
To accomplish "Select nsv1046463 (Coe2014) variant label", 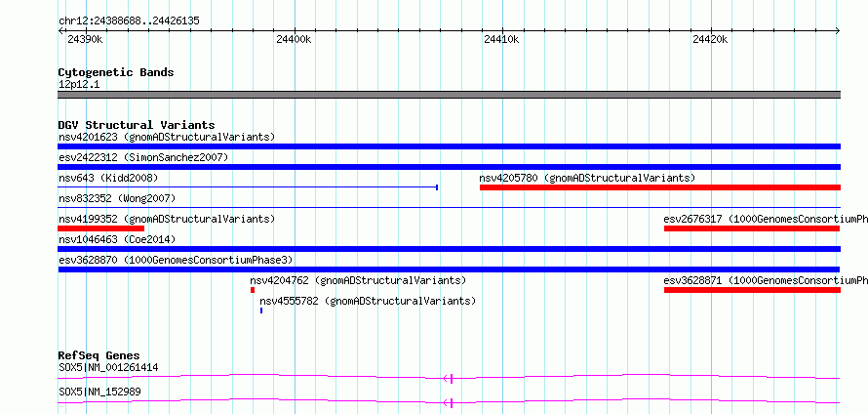I will (x=117, y=239).
